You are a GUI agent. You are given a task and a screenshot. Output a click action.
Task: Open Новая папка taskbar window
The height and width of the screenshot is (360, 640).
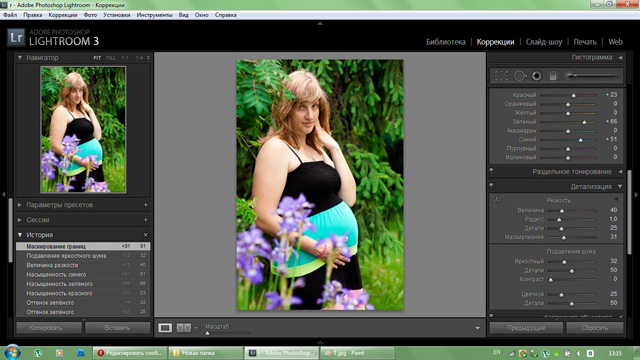pyautogui.click(x=205, y=353)
